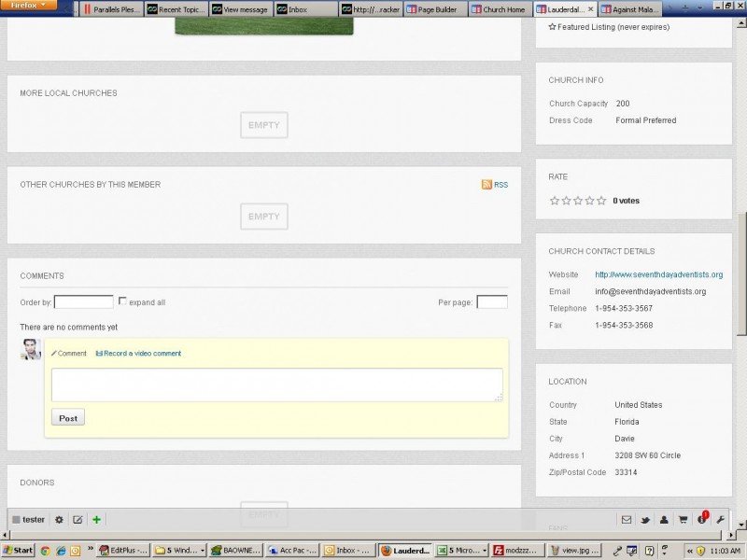Expand the quick launch overflow chevron
Image resolution: width=747 pixels, height=560 pixels.
[90, 549]
